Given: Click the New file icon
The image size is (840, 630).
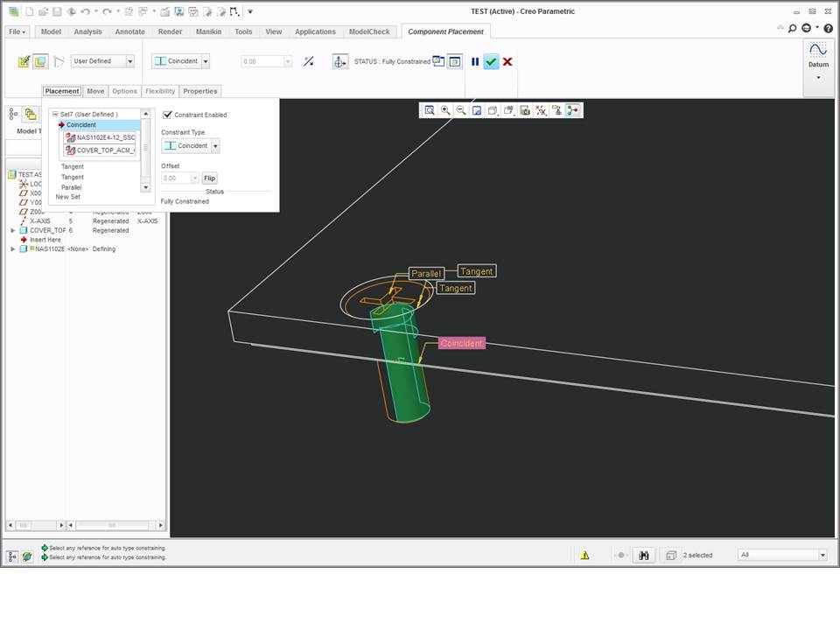Looking at the screenshot, I should [30, 11].
